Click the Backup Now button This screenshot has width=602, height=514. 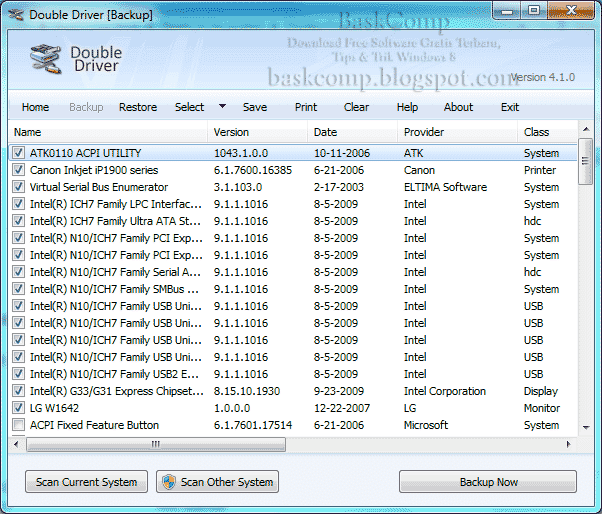pyautogui.click(x=488, y=482)
